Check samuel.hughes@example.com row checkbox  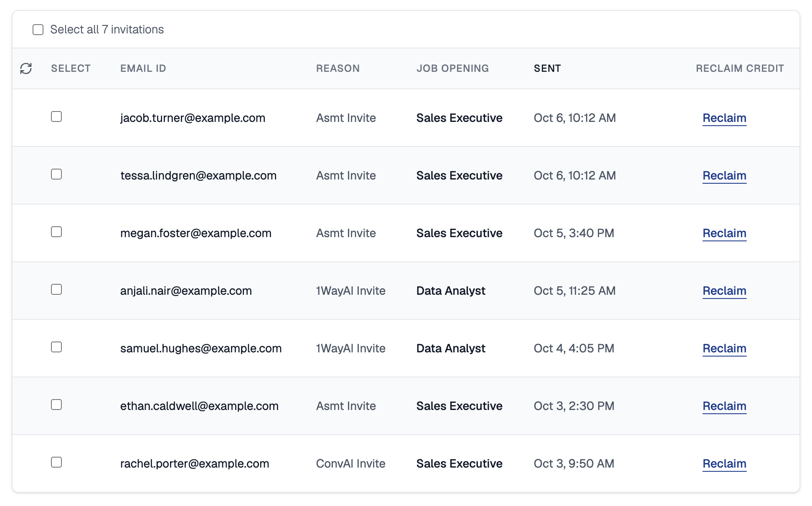[x=56, y=347]
